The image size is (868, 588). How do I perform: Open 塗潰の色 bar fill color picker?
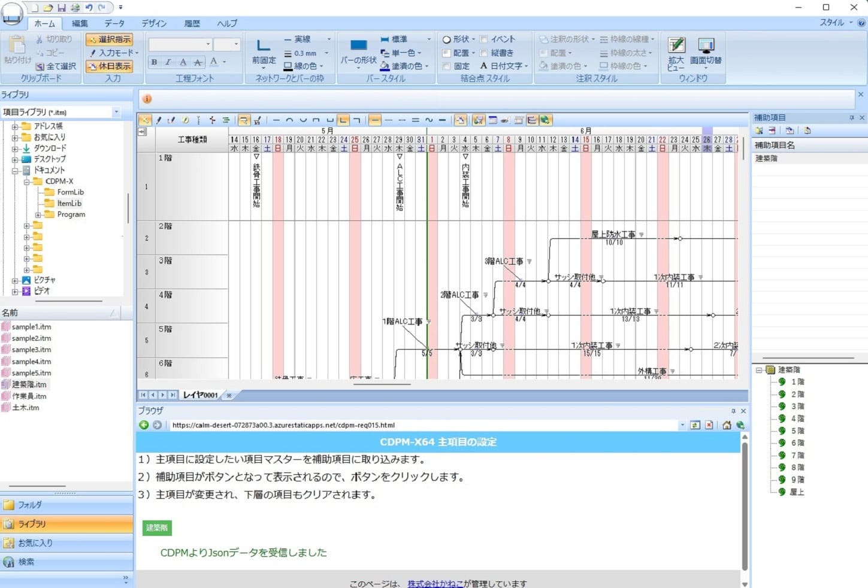point(405,66)
